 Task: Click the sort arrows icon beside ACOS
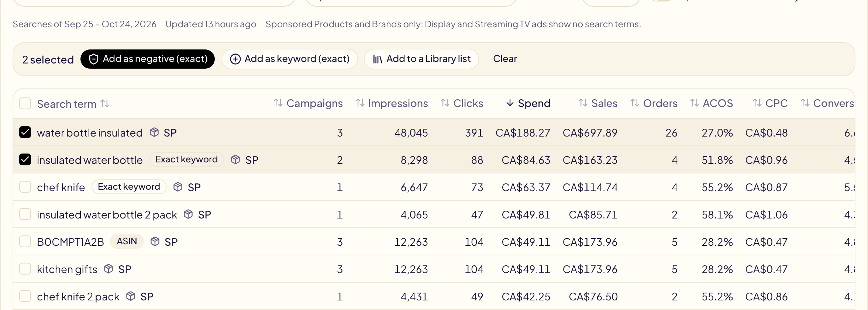[695, 103]
